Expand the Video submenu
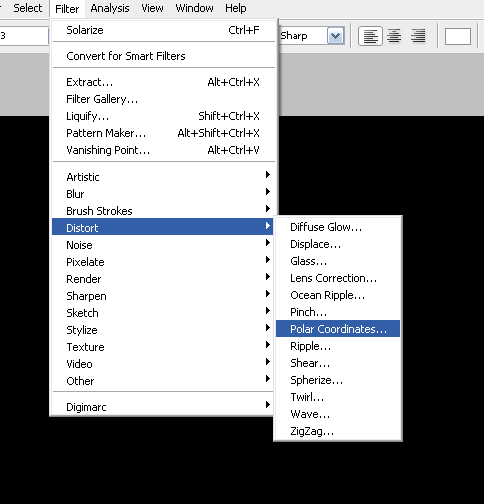 (x=163, y=364)
